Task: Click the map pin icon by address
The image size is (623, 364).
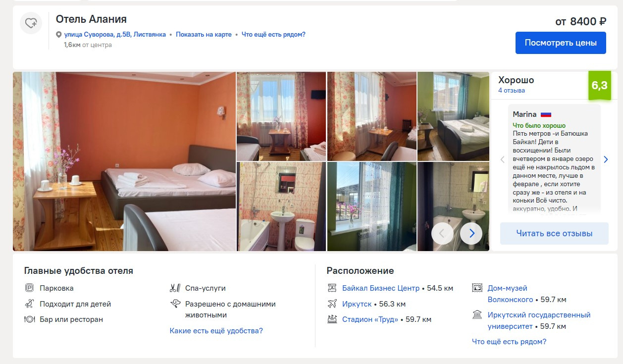Action: pos(59,35)
